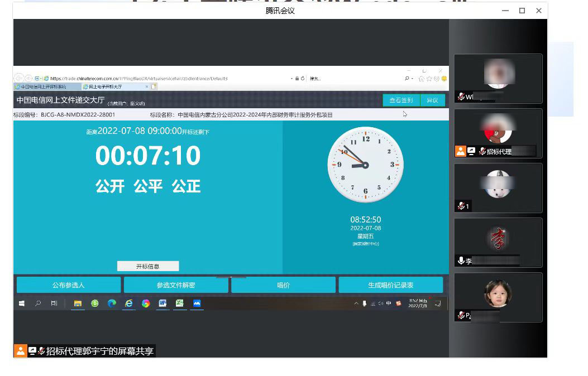The image size is (588, 376).
Task: Click the address bar lock icon
Action: coord(297,78)
